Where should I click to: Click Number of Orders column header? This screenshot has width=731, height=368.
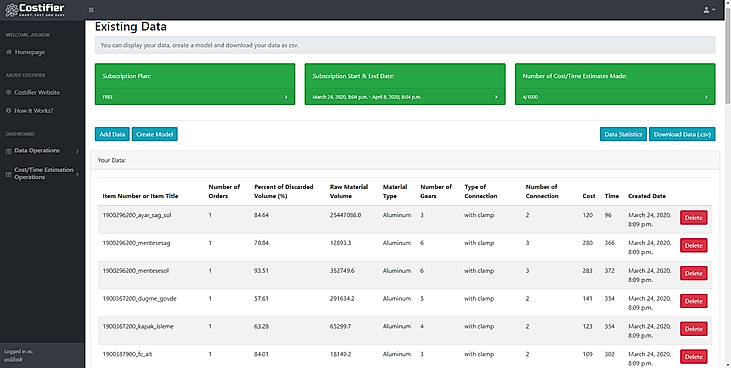[224, 191]
